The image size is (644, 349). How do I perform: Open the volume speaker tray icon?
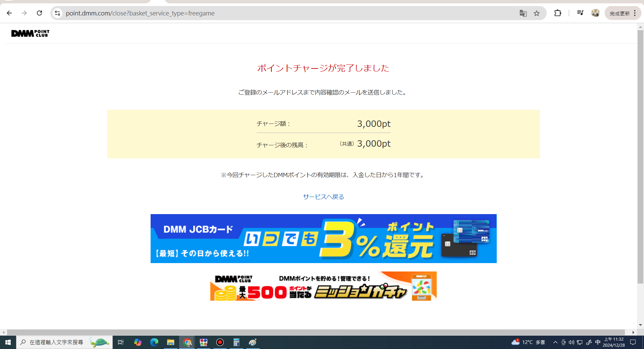coord(572,342)
